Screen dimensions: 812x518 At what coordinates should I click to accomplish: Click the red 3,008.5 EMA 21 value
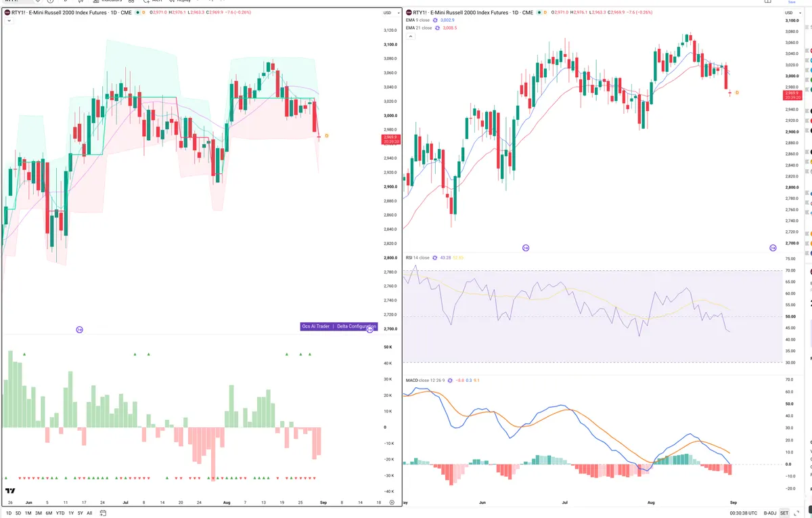pos(449,28)
